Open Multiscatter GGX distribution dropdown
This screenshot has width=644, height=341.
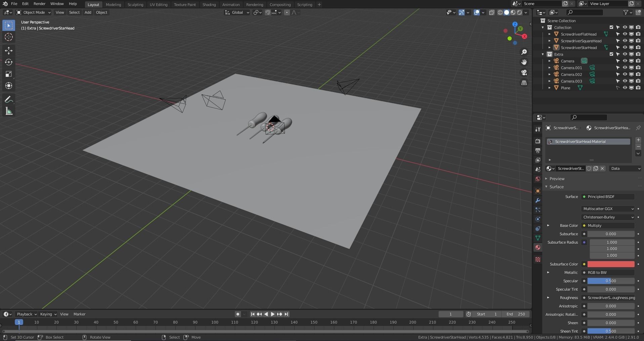(608, 209)
